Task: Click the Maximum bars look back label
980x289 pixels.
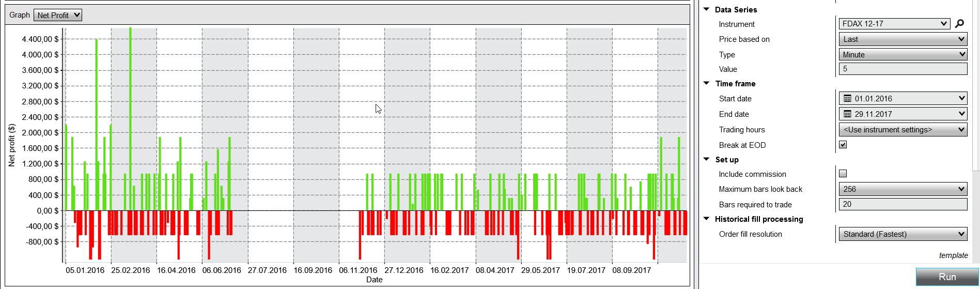Action: tap(760, 189)
